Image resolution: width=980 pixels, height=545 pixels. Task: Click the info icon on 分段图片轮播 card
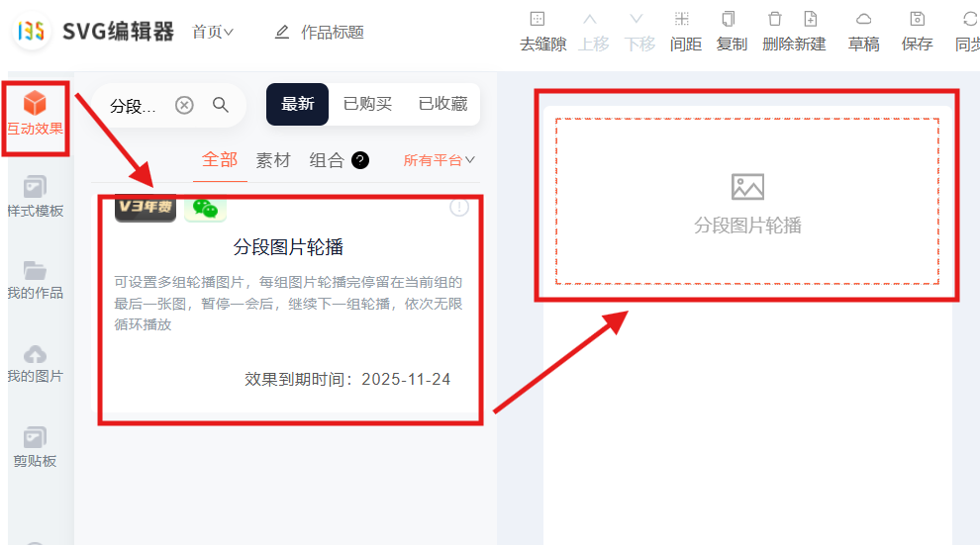459,208
